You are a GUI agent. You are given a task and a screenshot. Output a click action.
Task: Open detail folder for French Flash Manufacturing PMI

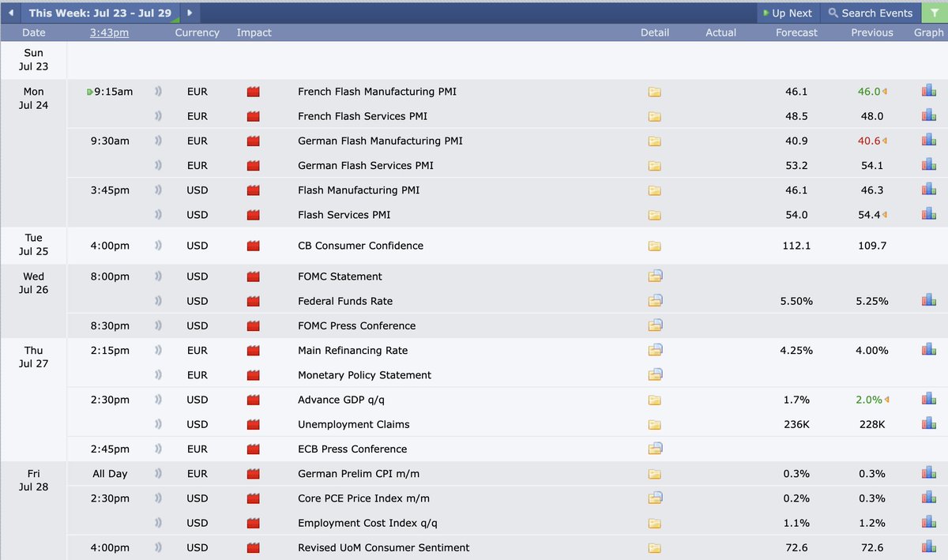point(654,92)
